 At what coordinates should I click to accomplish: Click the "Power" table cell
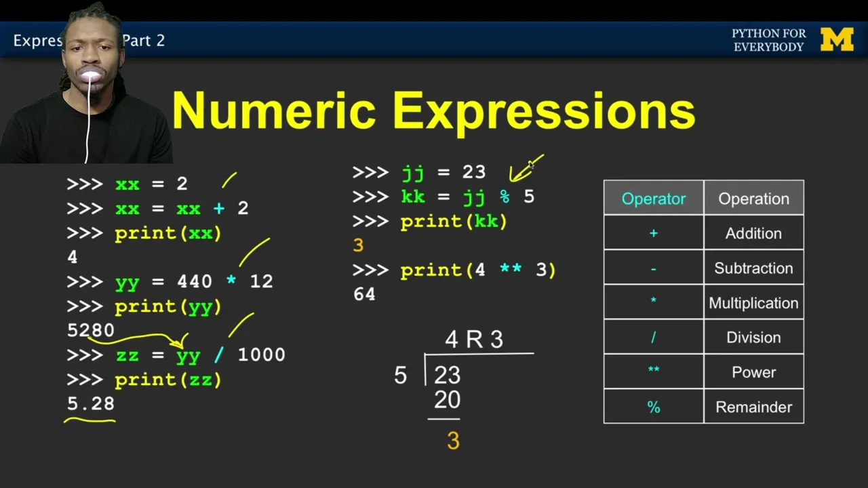point(754,372)
